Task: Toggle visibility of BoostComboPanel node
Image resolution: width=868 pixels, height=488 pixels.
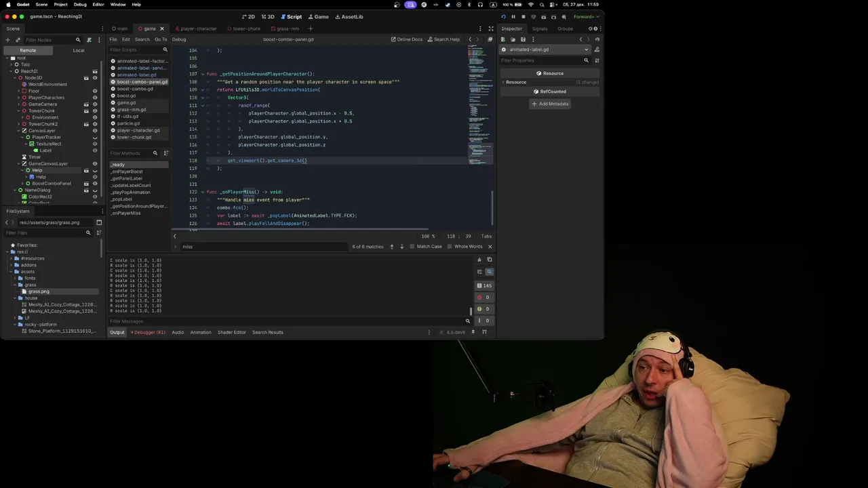Action: [95, 184]
